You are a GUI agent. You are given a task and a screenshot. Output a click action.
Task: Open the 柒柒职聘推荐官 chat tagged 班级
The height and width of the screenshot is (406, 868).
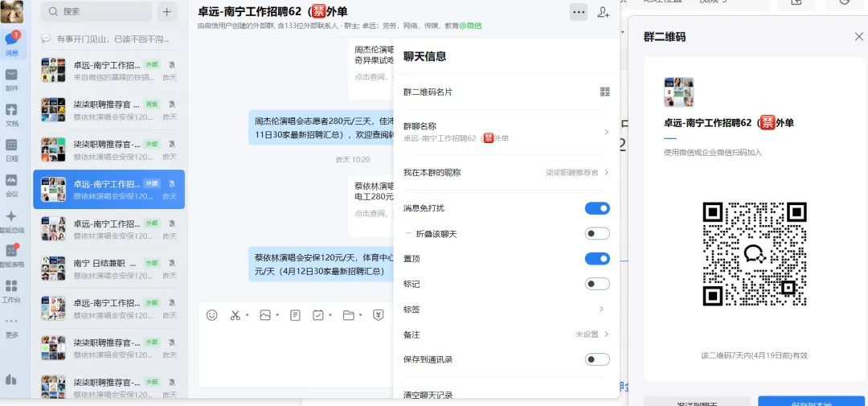109,110
